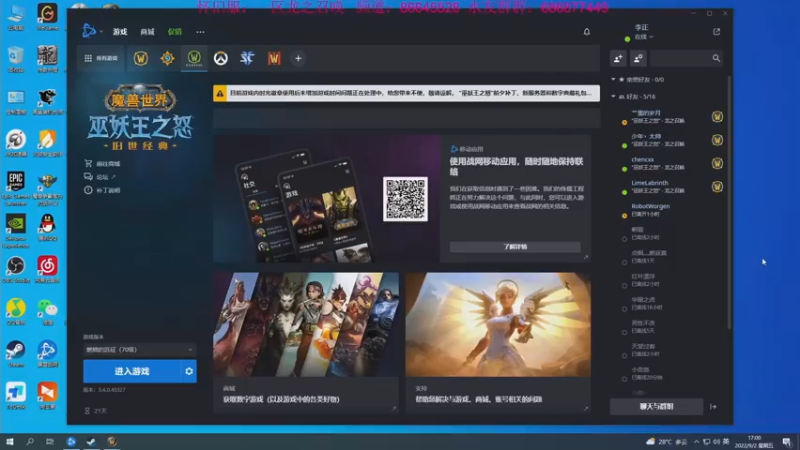Open the WeChat desktop icon
Image resolution: width=800 pixels, height=450 pixels.
47,312
